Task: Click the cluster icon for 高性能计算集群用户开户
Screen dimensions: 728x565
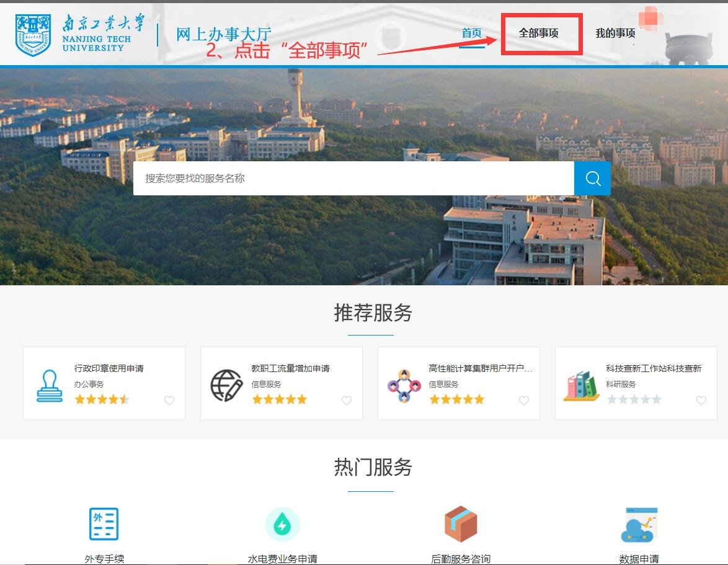Action: 404,385
